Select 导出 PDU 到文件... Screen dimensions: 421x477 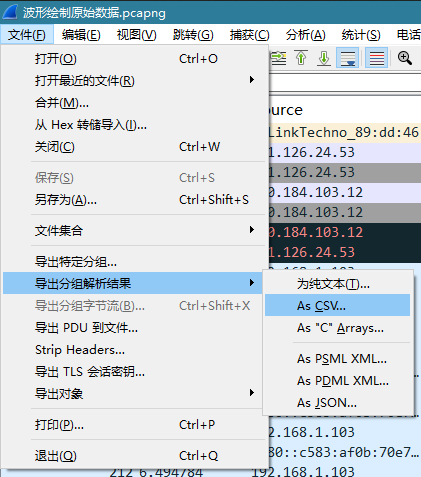coord(134,328)
